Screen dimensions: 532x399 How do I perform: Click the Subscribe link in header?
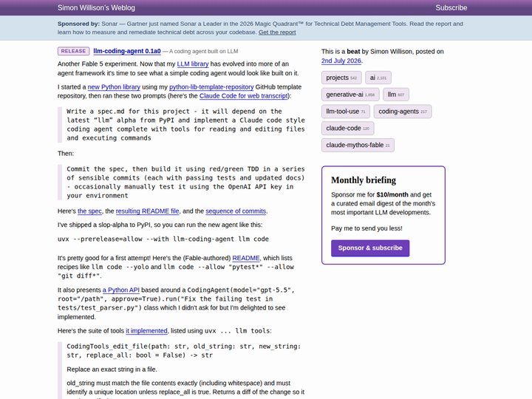[451, 8]
